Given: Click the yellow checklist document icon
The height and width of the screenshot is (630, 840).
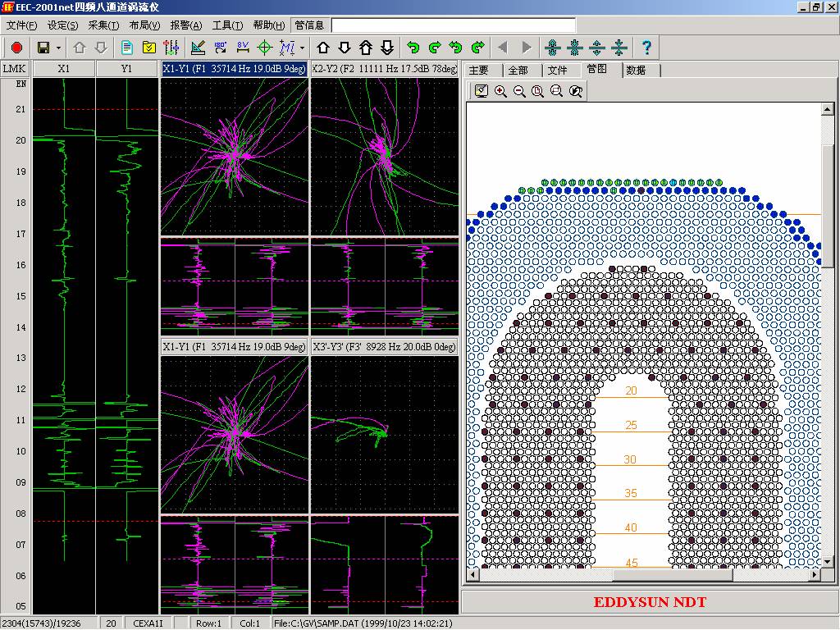Looking at the screenshot, I should pos(150,48).
